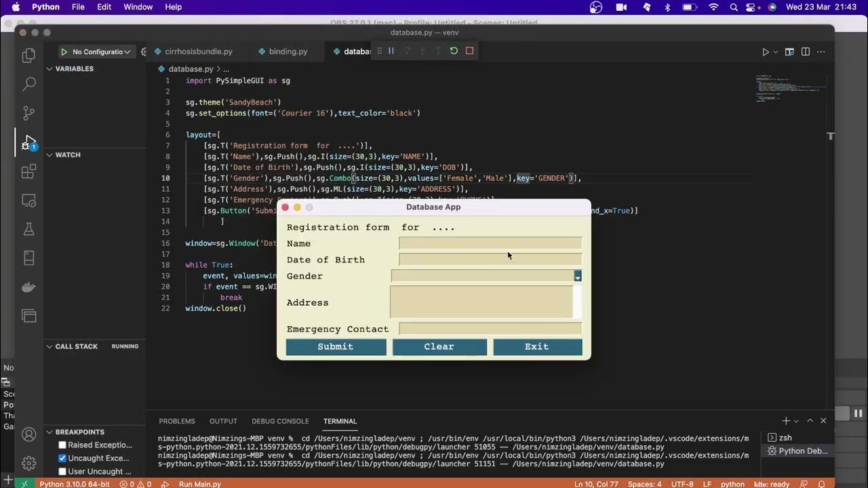The height and width of the screenshot is (488, 868).
Task: Open the Source Control view
Action: (28, 113)
